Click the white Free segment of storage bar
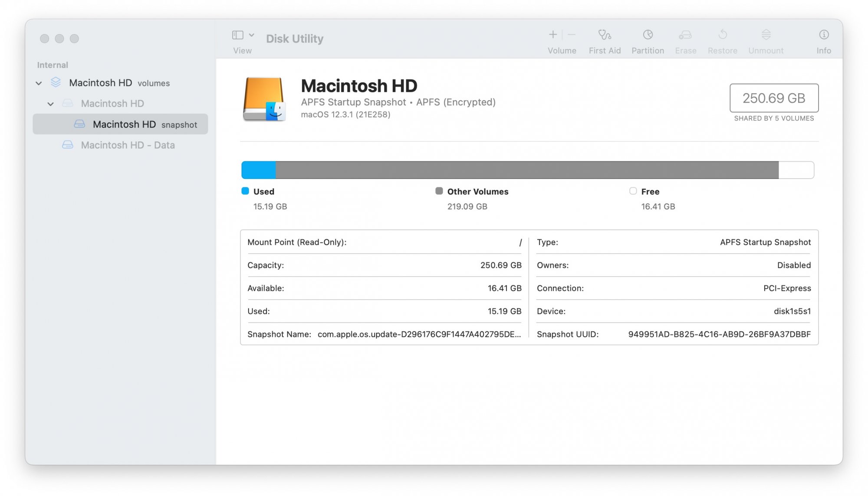The image size is (868, 496). tap(796, 170)
